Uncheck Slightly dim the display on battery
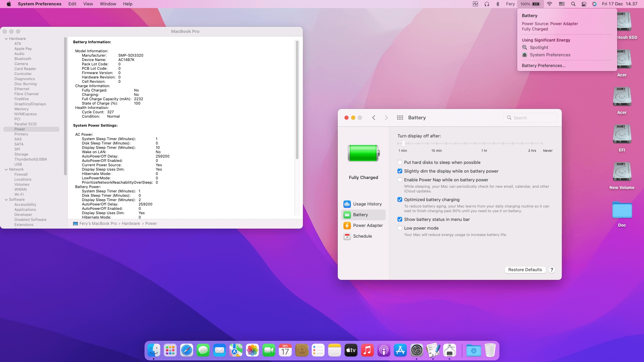Screen dimensions: 644x362 coord(400,171)
